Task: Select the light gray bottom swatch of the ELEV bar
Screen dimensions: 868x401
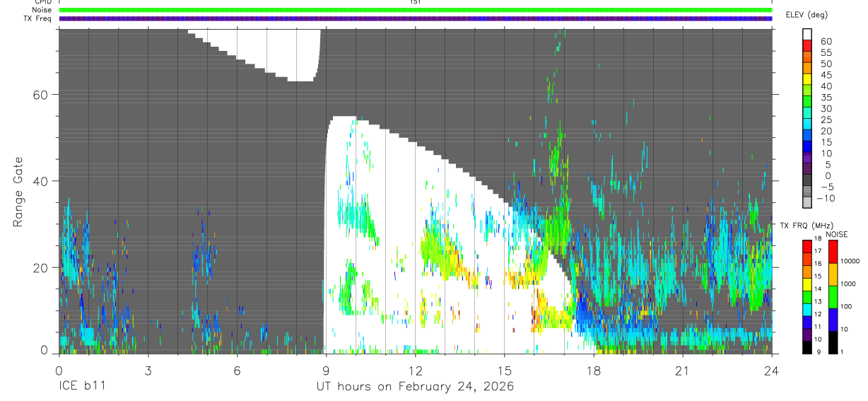Action: (808, 203)
